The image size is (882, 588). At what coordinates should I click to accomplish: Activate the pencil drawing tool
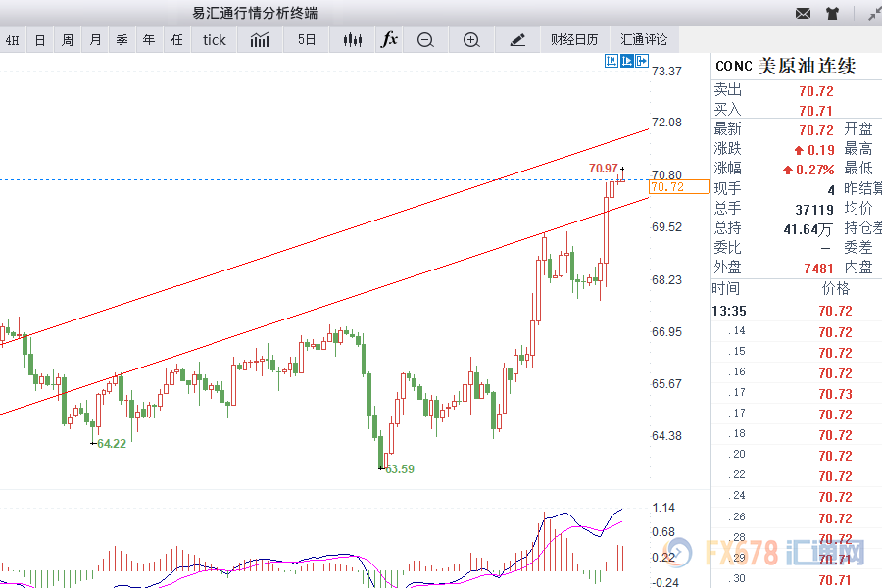(517, 40)
